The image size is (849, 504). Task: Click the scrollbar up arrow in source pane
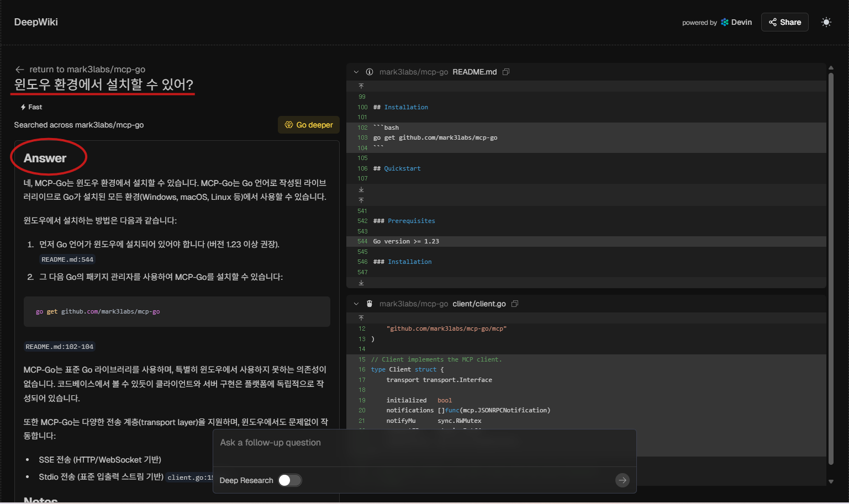831,68
